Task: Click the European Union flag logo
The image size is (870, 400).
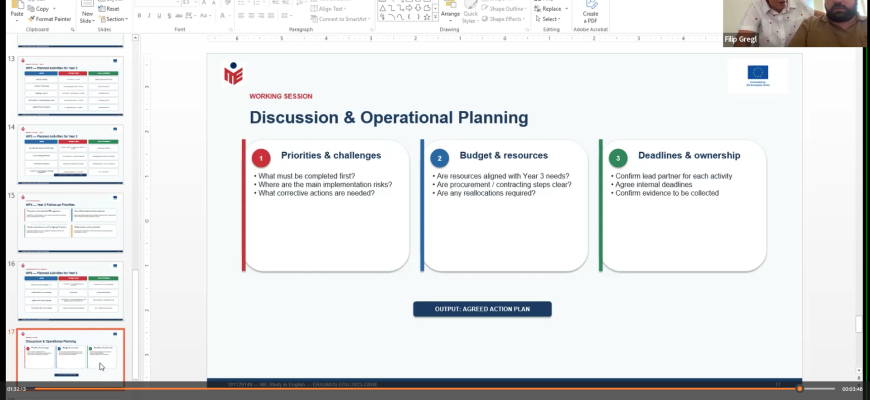Action: pyautogui.click(x=757, y=73)
